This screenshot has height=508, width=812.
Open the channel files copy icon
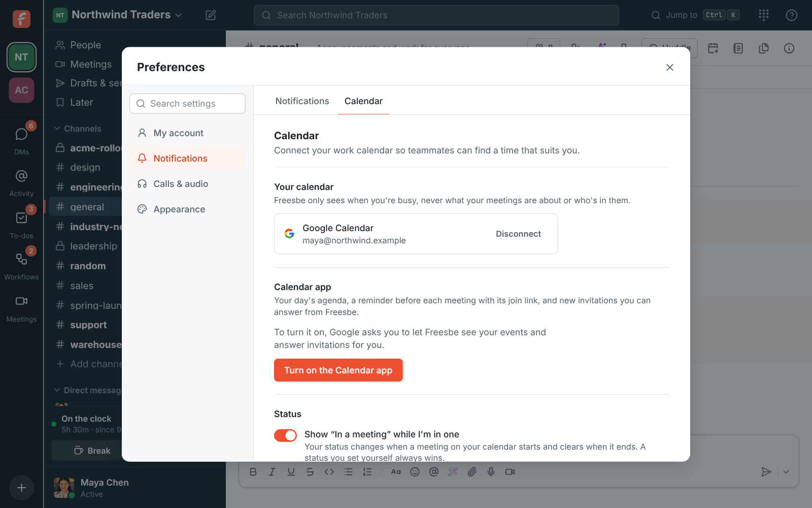pos(764,48)
